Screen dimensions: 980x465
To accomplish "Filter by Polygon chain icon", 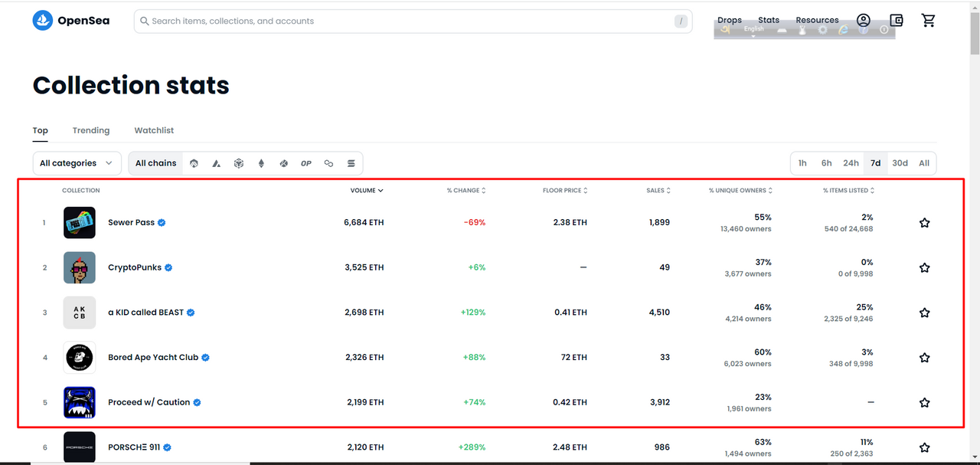I will click(x=328, y=163).
